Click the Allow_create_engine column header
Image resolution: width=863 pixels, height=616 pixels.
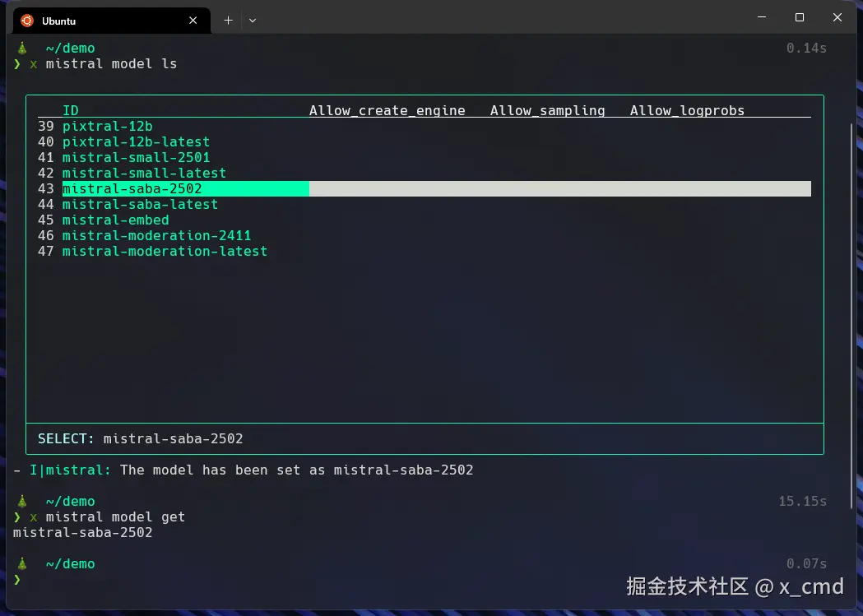[387, 110]
